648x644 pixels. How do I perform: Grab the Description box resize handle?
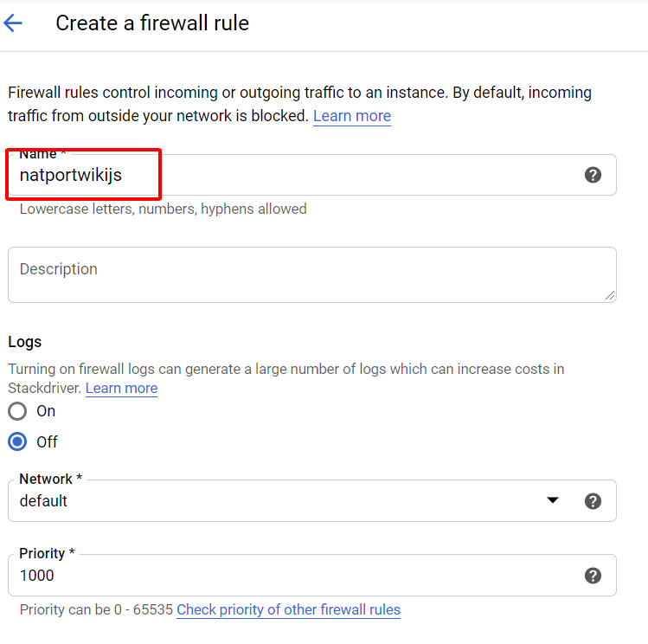tap(611, 296)
